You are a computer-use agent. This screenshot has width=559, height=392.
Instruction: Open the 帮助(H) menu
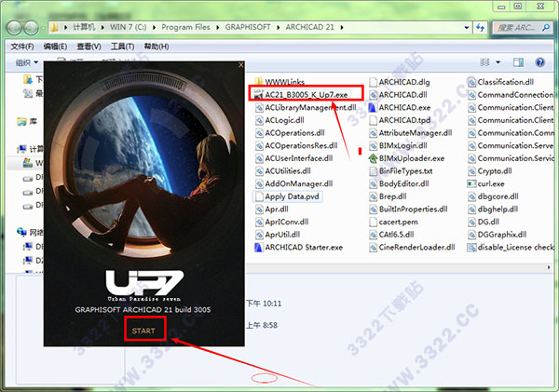pyautogui.click(x=157, y=47)
